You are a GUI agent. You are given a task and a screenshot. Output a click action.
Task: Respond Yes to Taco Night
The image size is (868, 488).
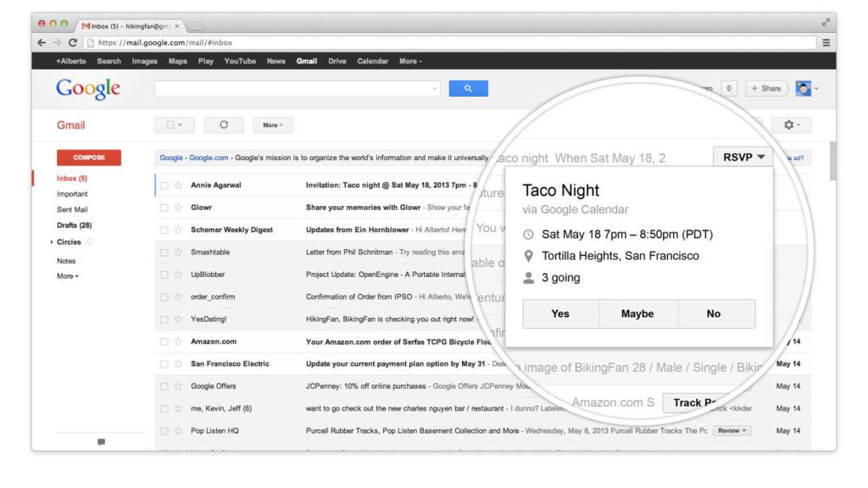pyautogui.click(x=560, y=313)
